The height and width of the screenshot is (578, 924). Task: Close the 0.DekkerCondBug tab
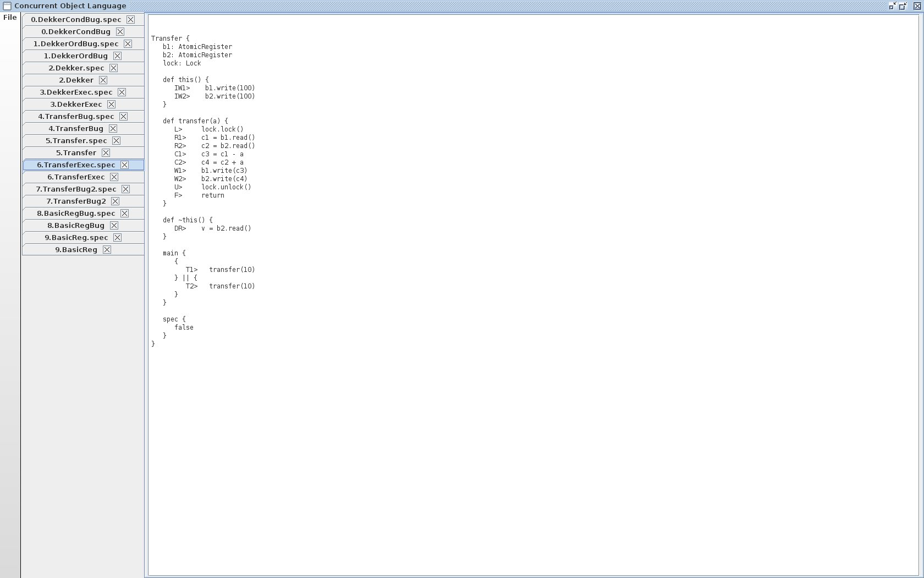pos(120,31)
